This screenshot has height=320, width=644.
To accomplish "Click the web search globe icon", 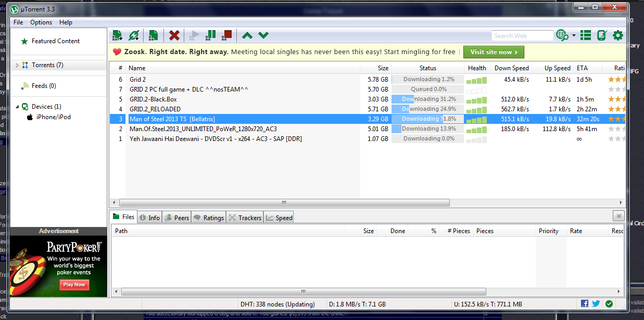I will [562, 35].
